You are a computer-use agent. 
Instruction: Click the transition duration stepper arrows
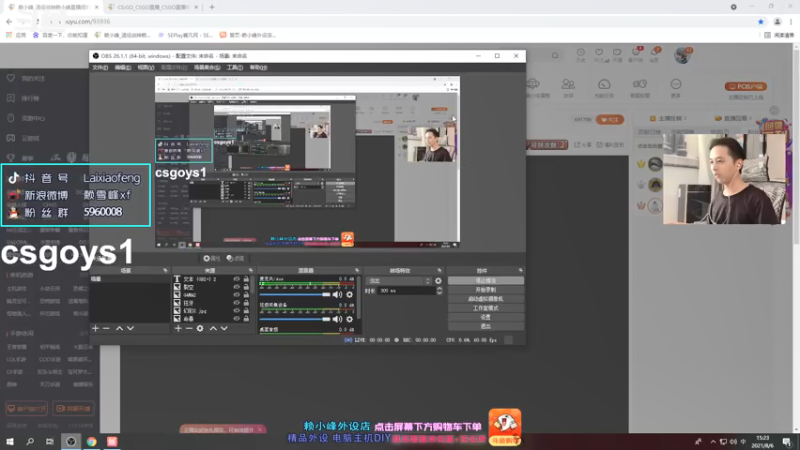point(439,290)
